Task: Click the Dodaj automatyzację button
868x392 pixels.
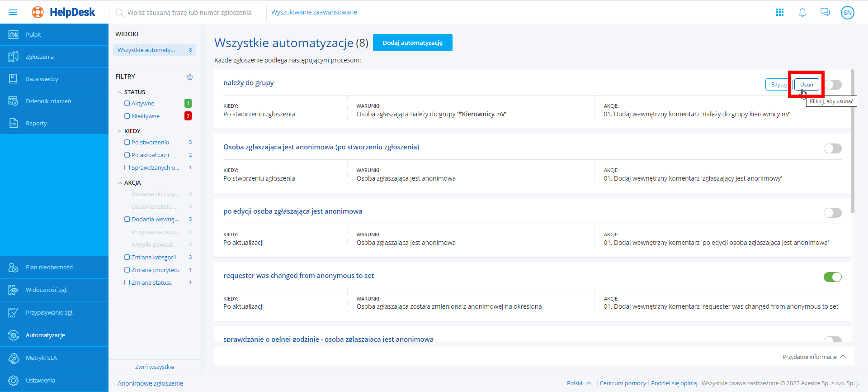Action: tap(412, 43)
